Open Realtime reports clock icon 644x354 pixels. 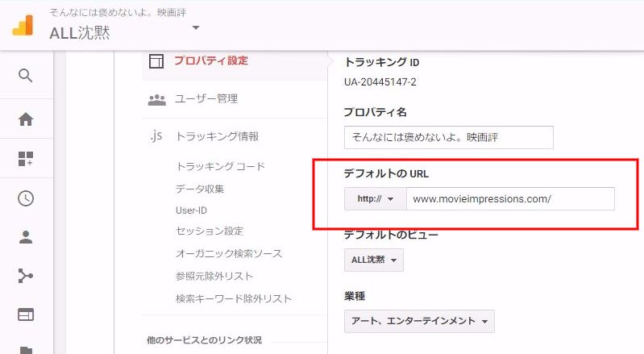coord(26,198)
